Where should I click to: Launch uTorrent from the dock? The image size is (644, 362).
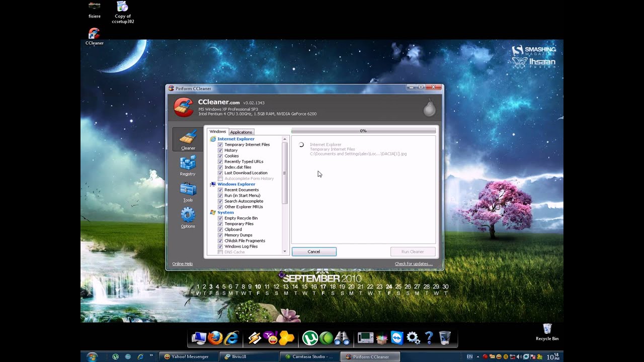310,338
